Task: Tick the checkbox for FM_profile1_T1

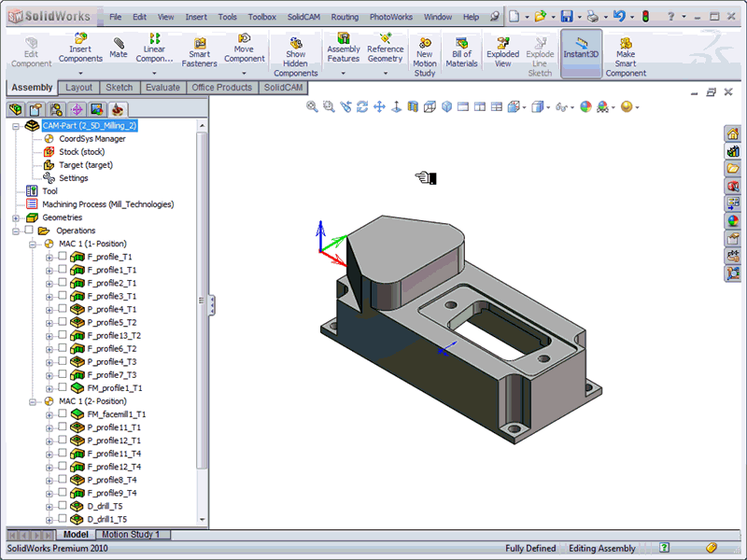Action: point(63,387)
